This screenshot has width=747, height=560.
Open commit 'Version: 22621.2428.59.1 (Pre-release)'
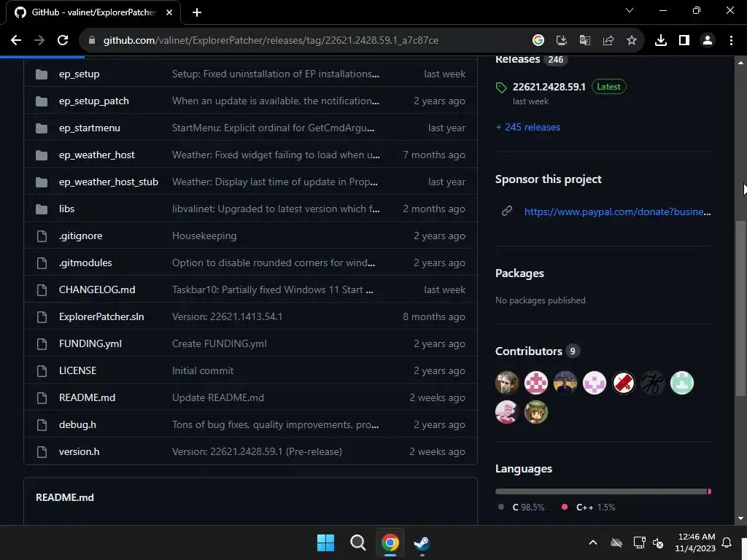[x=257, y=451]
